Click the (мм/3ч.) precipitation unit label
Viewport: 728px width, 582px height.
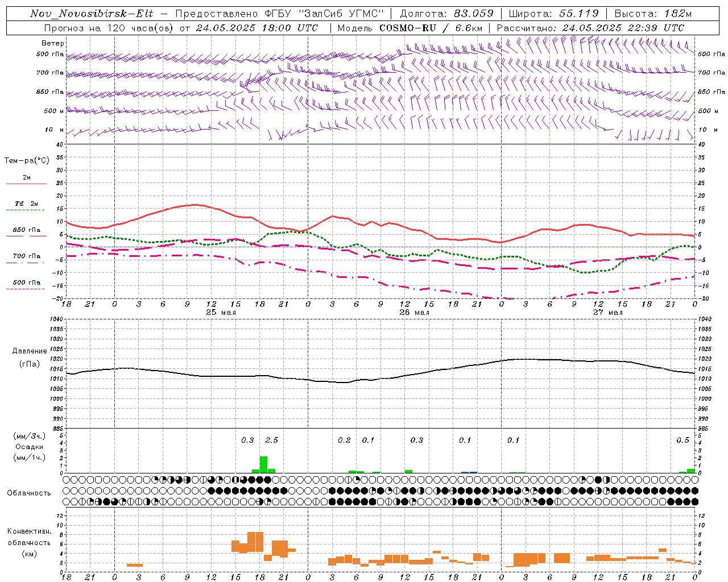(30, 436)
